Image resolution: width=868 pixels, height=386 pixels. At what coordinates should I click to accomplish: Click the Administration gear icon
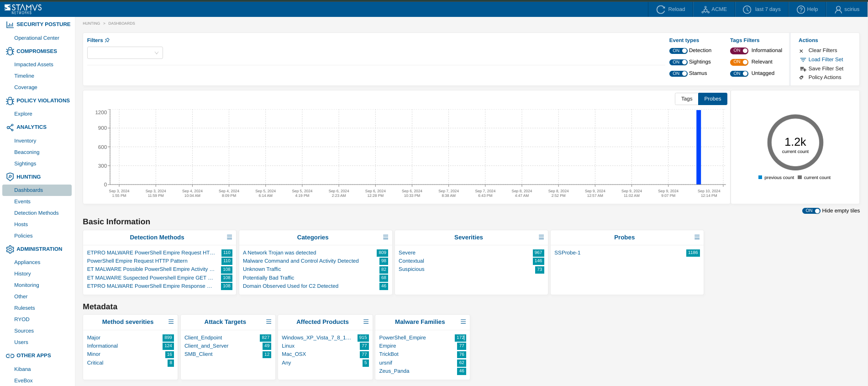[x=10, y=249]
